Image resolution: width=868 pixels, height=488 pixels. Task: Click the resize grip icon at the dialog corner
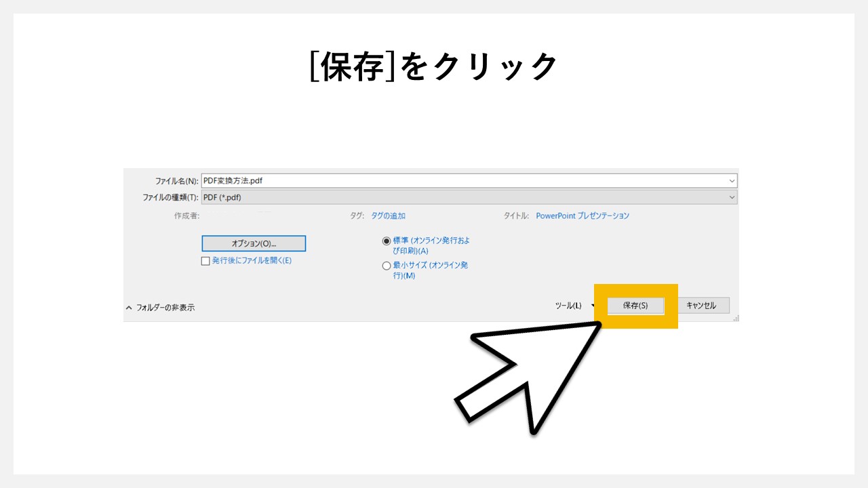(x=735, y=317)
